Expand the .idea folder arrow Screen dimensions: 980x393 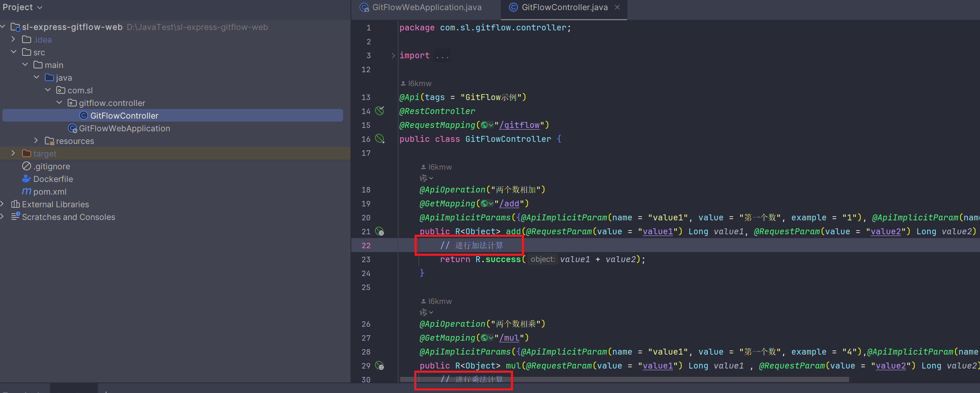click(x=14, y=39)
